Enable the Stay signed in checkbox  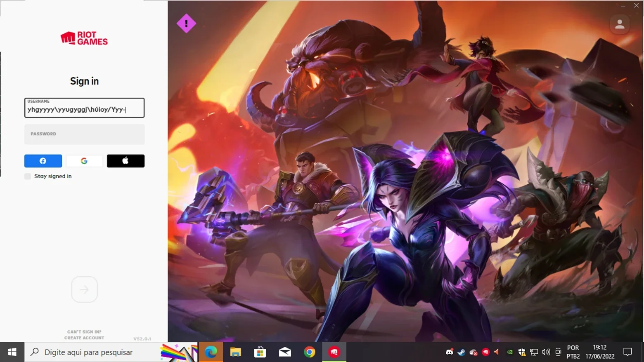tap(28, 176)
